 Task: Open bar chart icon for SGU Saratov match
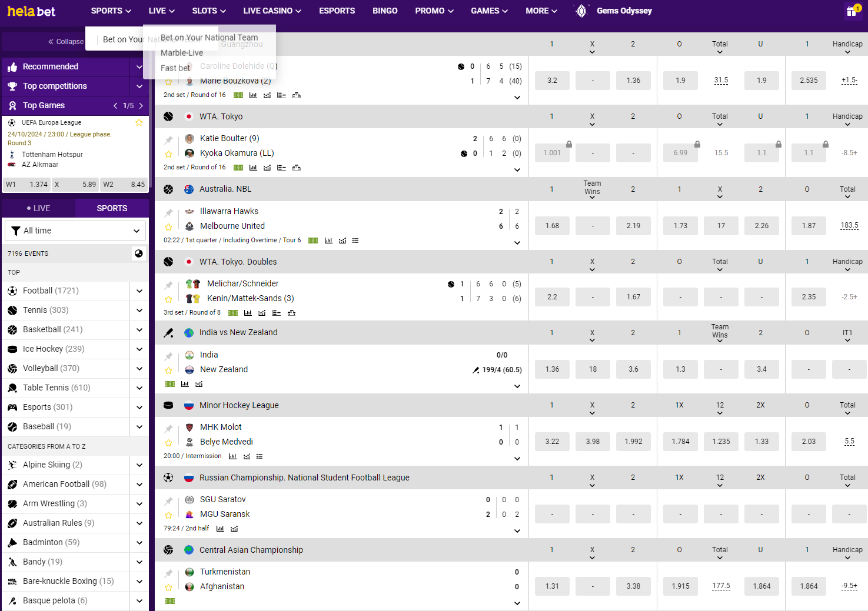click(220, 529)
